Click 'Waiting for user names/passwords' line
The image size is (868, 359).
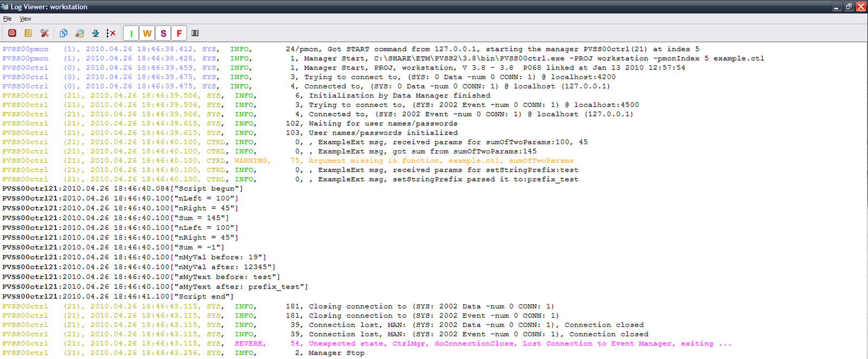(230, 123)
